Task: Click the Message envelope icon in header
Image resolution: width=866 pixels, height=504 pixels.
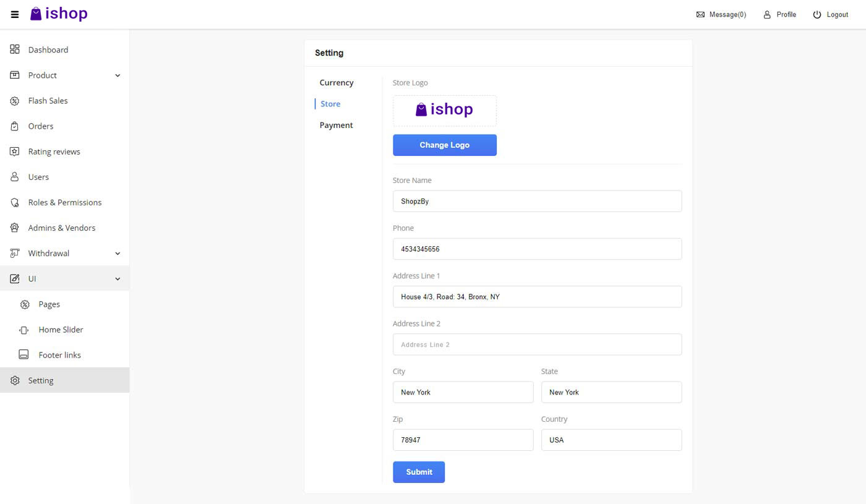Action: click(x=700, y=14)
